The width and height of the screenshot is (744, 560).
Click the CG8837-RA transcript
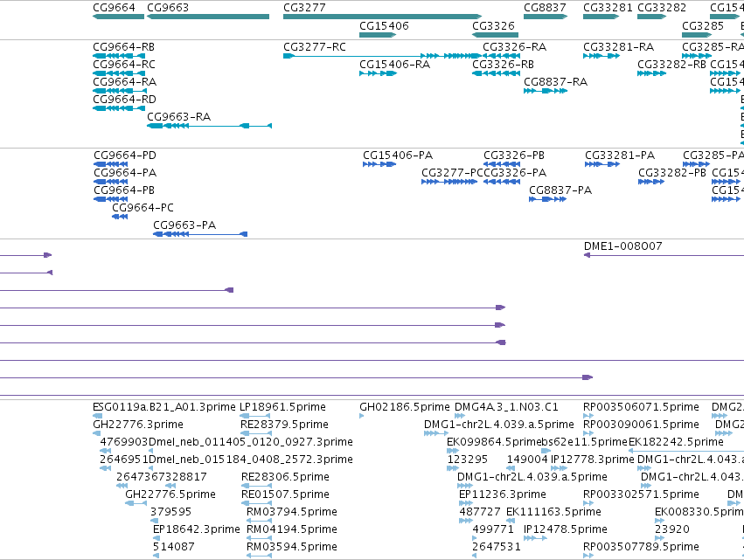tap(546, 91)
